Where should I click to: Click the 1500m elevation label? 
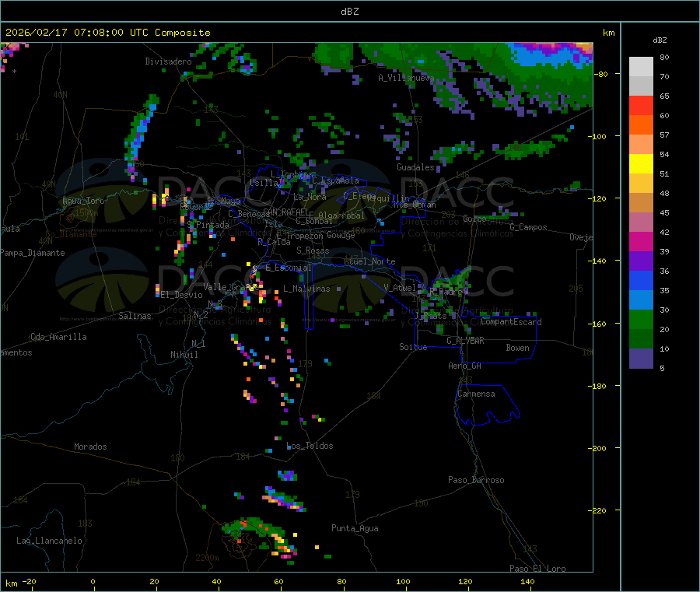point(86,213)
